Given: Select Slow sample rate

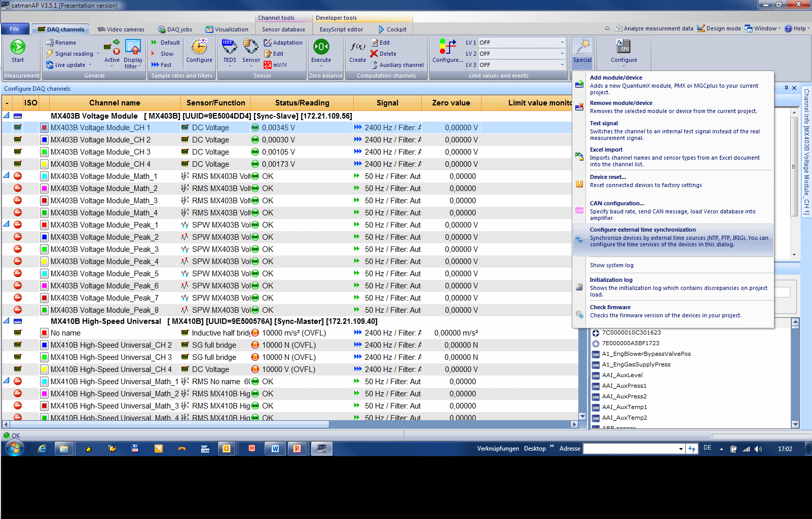Looking at the screenshot, I should 162,54.
